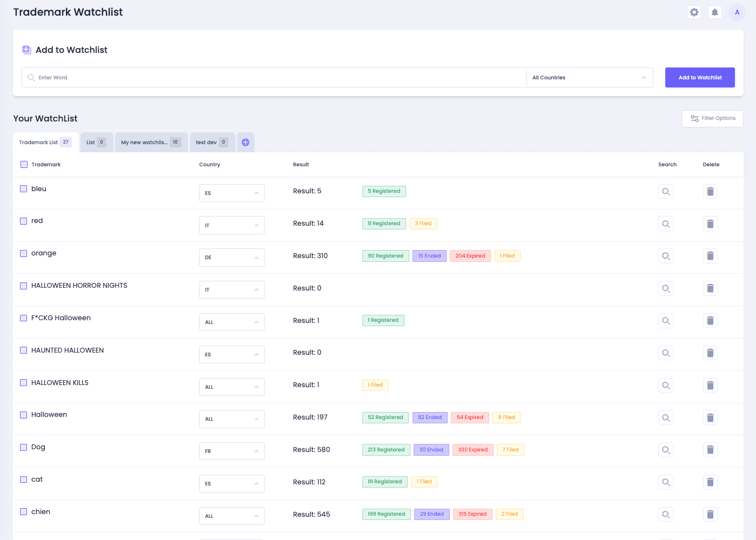
Task: Click the Result column header
Action: pos(301,165)
